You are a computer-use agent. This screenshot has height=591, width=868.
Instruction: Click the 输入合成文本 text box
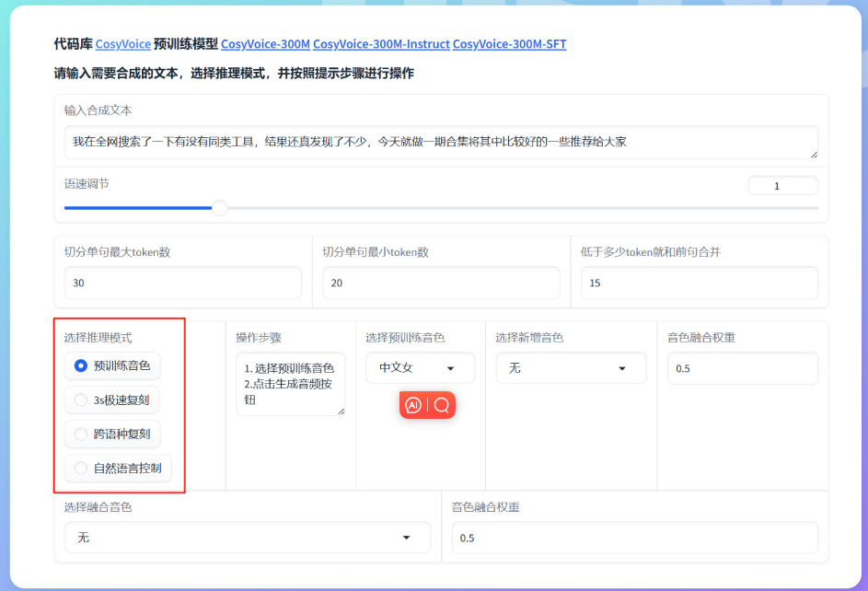pos(441,142)
